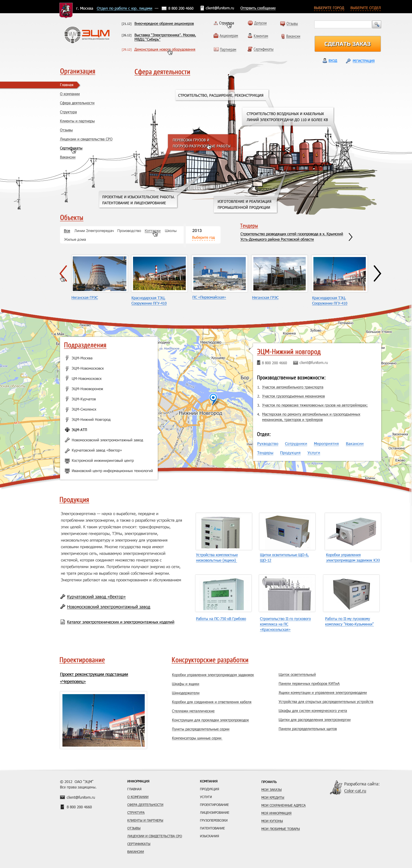This screenshot has width=412, height=868.
Task: Open the Устройства комплектные низковольтные link
Action: pos(217,558)
